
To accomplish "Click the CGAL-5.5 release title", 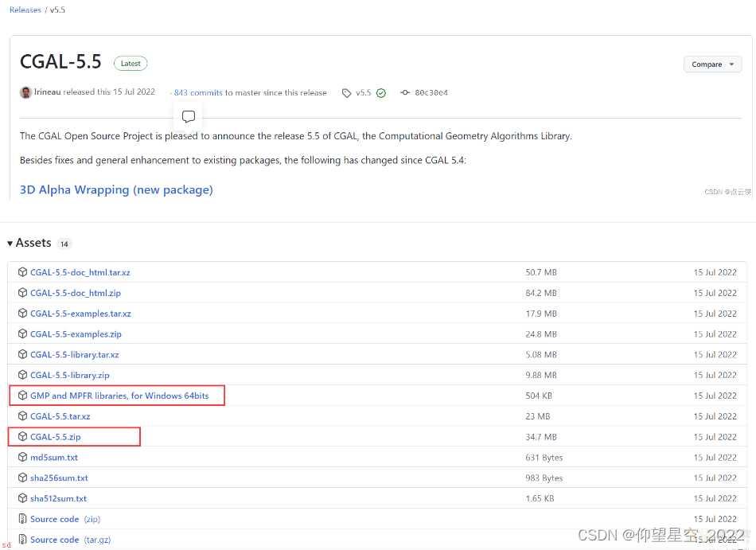I will pos(60,62).
